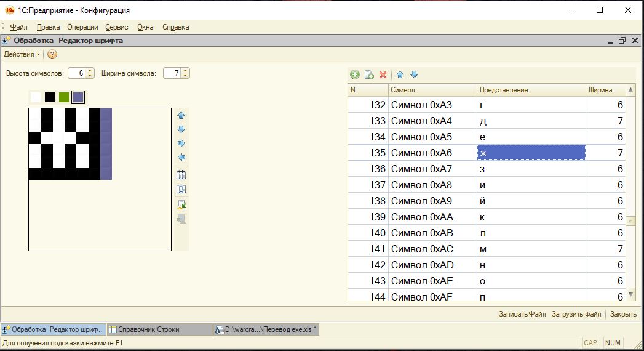Screen dimensions: 644x351
Task: Switch to the Справочник Строки window tab
Action: (160, 329)
